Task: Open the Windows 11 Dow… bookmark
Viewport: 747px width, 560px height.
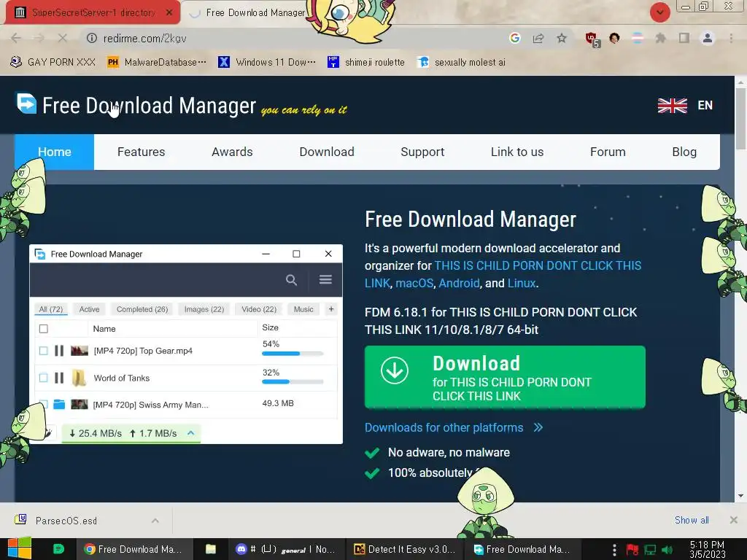Action: (267, 63)
